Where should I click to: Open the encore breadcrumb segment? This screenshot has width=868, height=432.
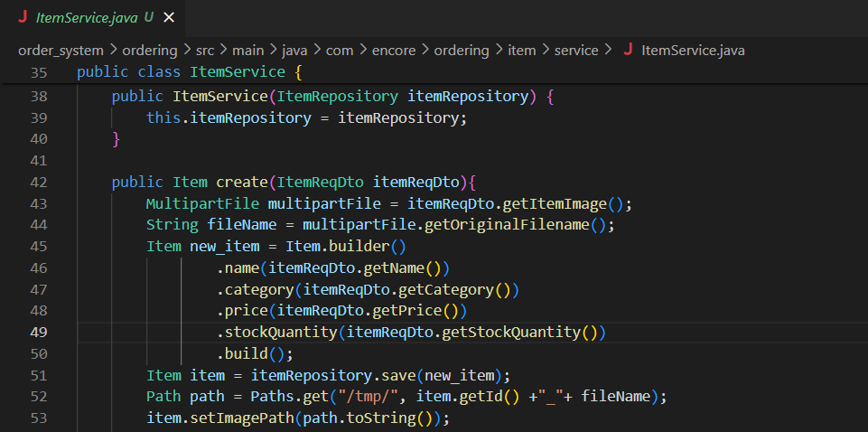coord(394,51)
